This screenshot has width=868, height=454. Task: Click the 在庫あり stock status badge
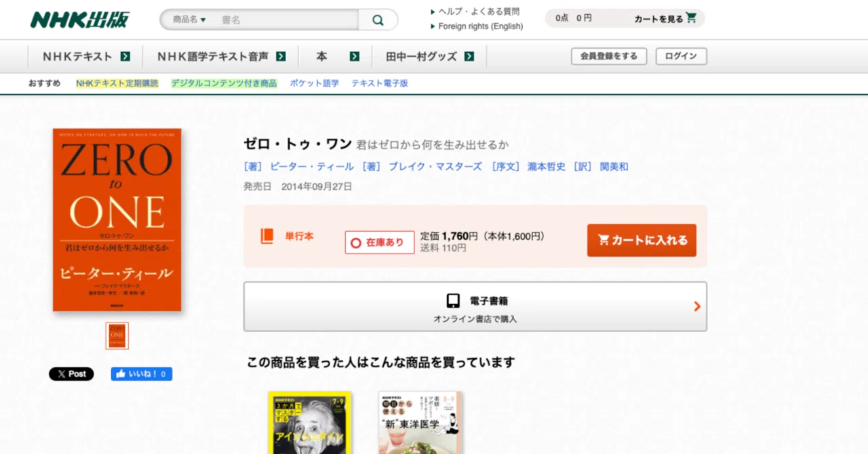tap(380, 242)
